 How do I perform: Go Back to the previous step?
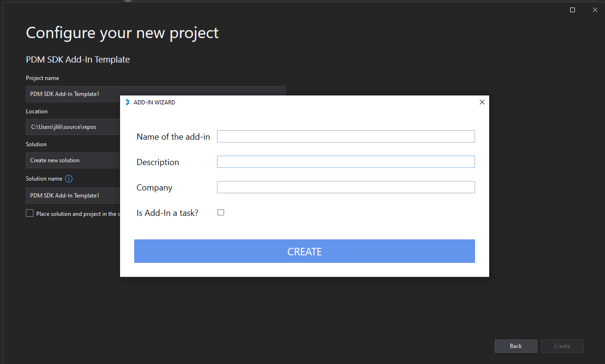click(516, 346)
